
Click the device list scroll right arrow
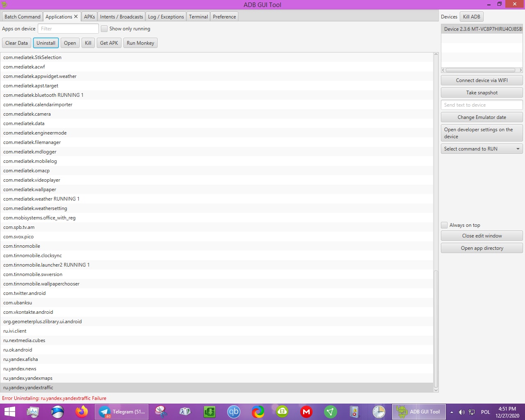tap(520, 70)
